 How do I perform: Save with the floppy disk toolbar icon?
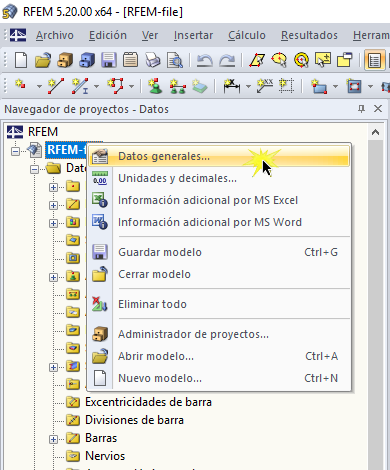click(109, 60)
